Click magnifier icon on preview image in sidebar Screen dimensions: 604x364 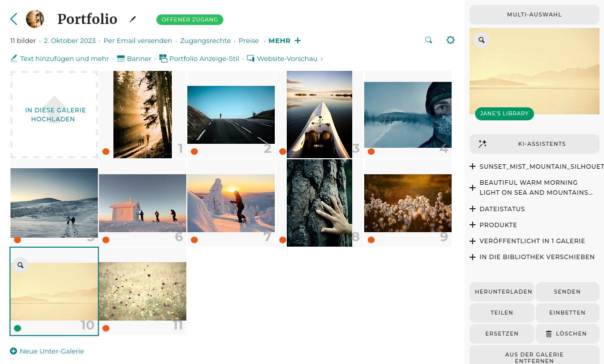coord(482,40)
